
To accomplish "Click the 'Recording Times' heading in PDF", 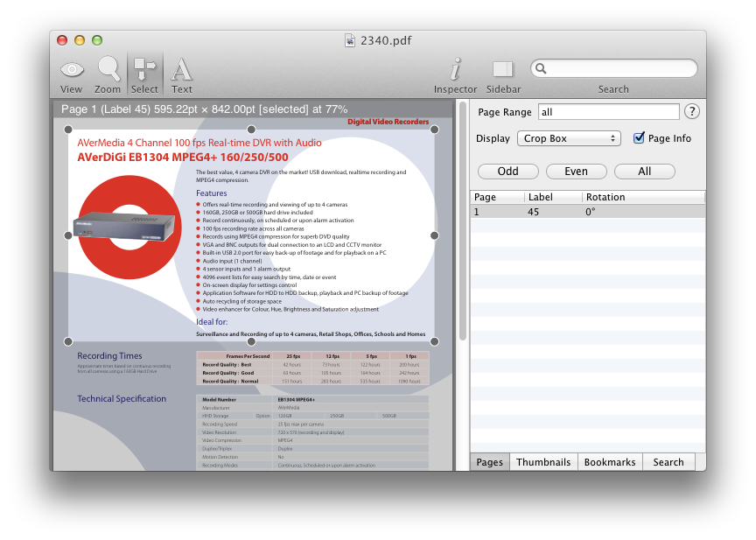I will point(109,356).
